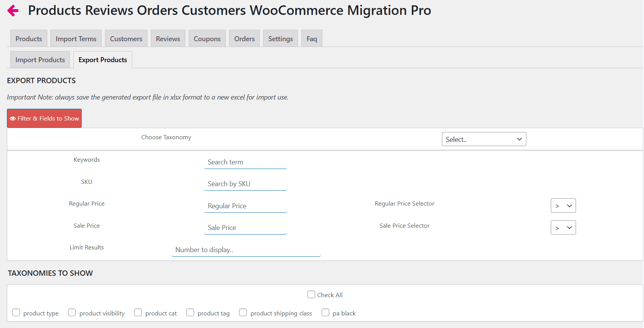Click the Filter & Fields to Show button
Image resolution: width=644 pixels, height=328 pixels.
[44, 118]
